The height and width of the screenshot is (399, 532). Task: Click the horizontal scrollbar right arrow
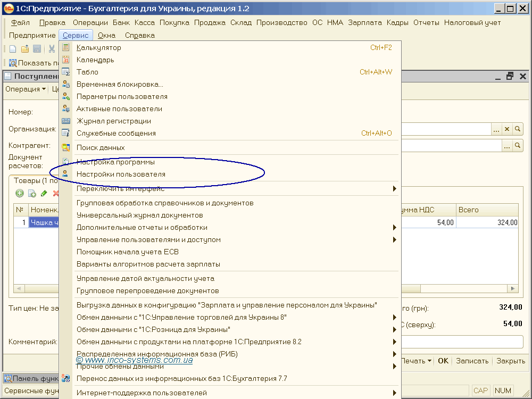click(513, 288)
